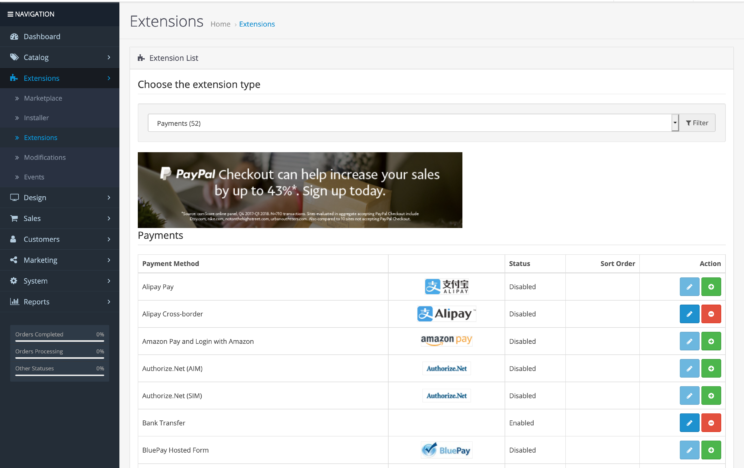Uninstall Alipay Cross-border extension
Viewport: 744px width, 468px height.
711,314
